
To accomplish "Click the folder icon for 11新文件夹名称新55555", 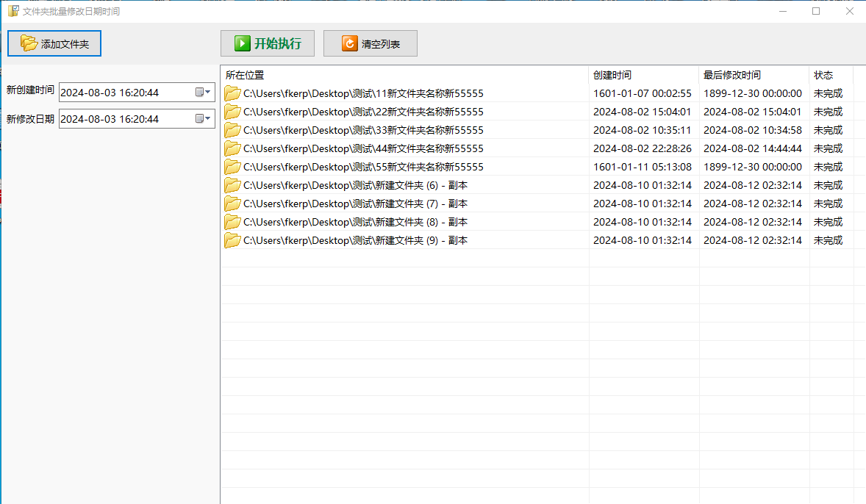I will point(232,93).
